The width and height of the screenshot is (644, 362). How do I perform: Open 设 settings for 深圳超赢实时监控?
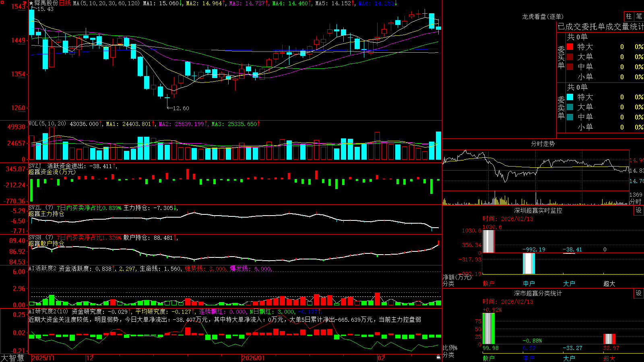click(639, 210)
